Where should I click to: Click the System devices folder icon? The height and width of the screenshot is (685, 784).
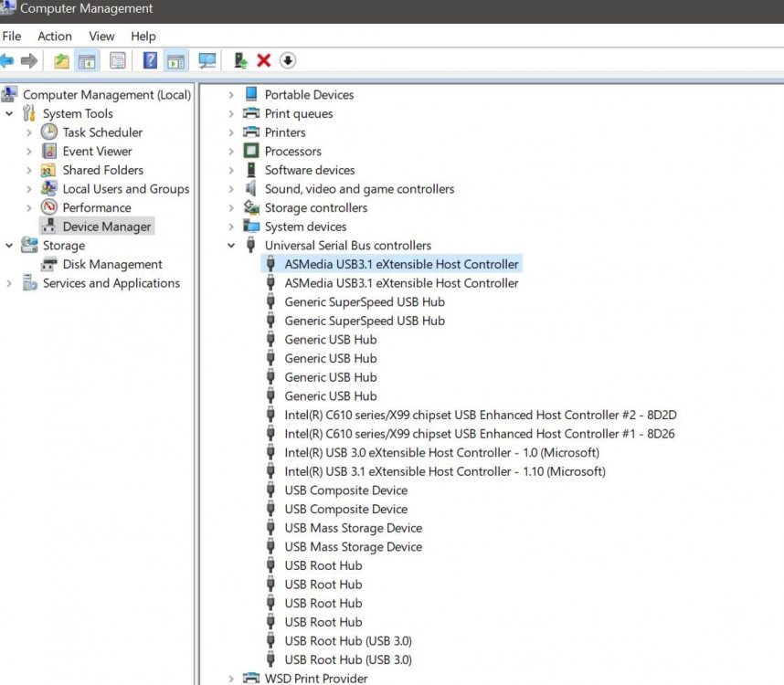pos(251,226)
